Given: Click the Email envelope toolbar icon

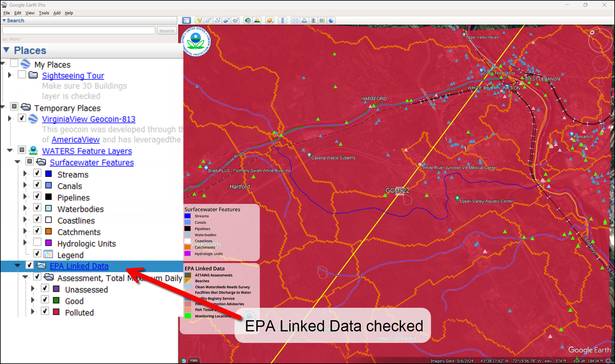Looking at the screenshot, I should pos(295,20).
